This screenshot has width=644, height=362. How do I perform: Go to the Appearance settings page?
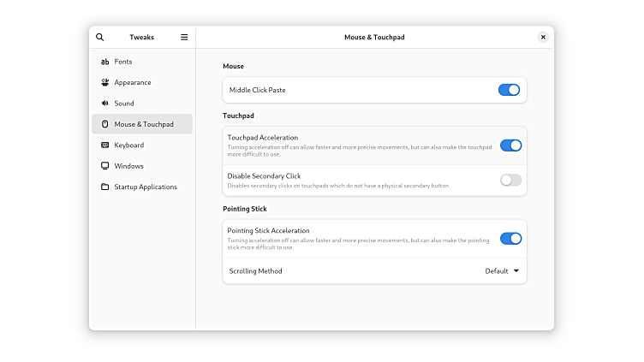click(x=133, y=83)
